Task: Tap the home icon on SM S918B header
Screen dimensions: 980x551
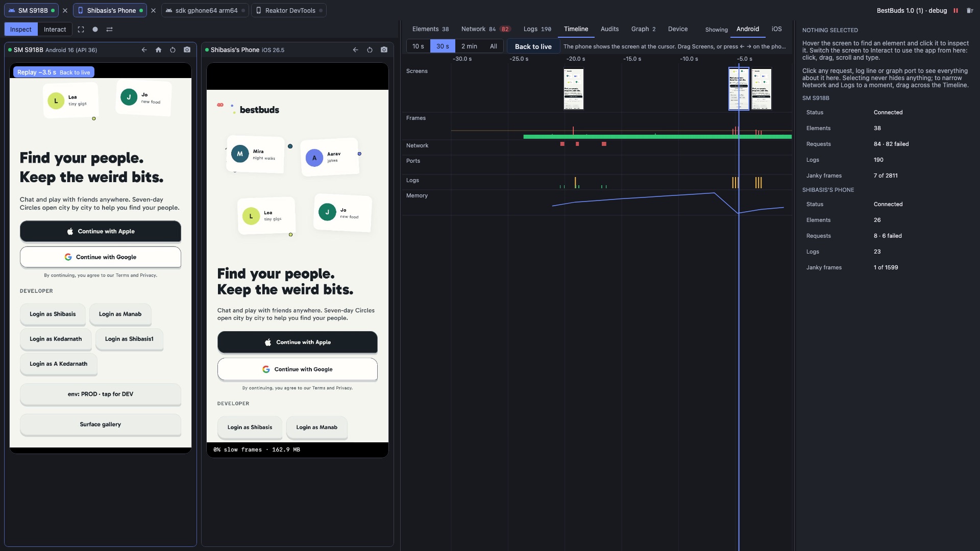Action: click(158, 50)
